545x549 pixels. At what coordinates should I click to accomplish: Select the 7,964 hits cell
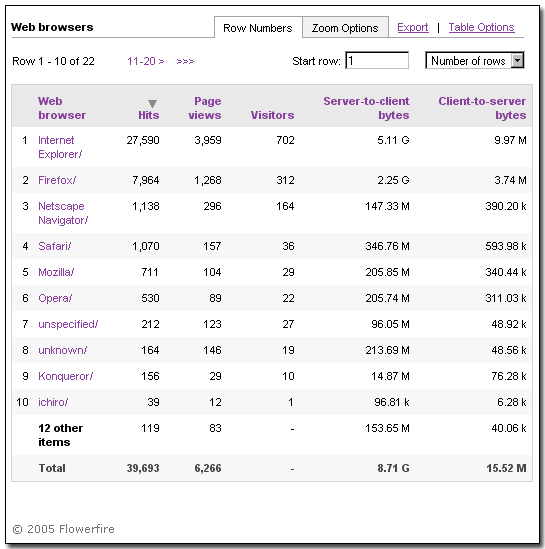coord(146,180)
